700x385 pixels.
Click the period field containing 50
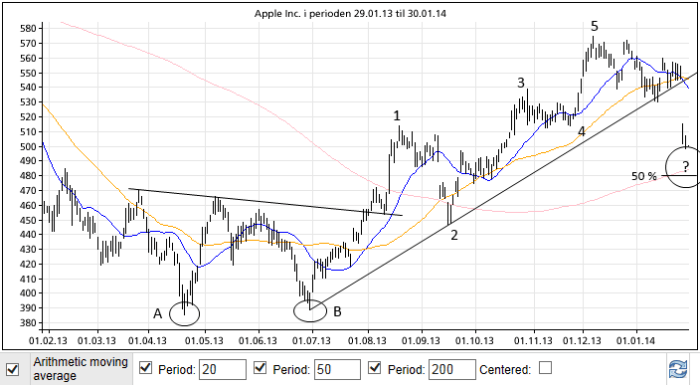pyautogui.click(x=337, y=369)
